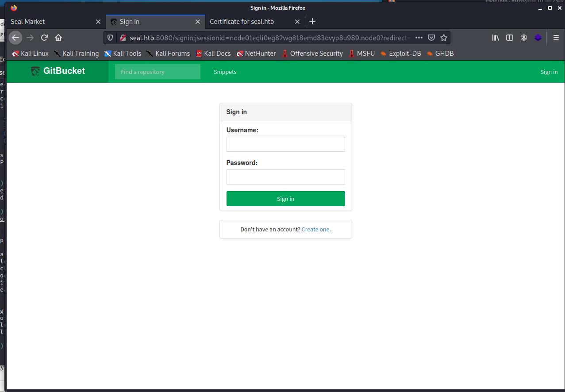Click the Save to Pocket icon

tap(431, 38)
